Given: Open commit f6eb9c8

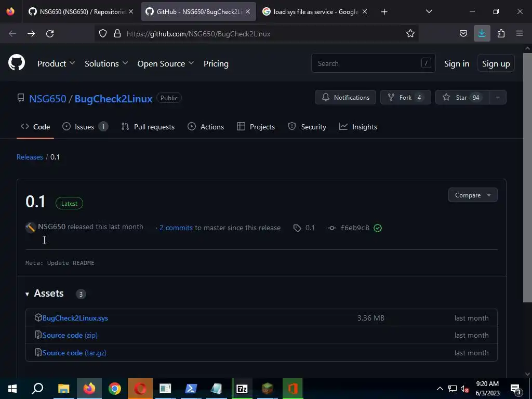Looking at the screenshot, I should click(x=354, y=228).
